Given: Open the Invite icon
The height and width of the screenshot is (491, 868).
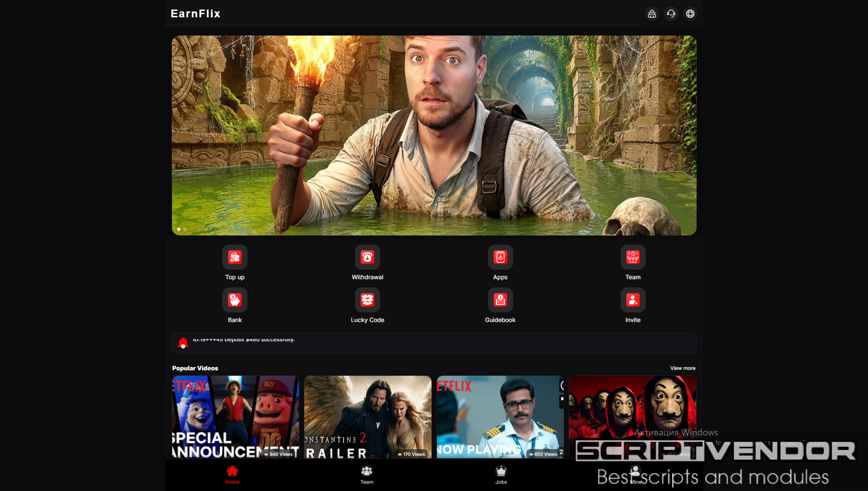Looking at the screenshot, I should 632,300.
